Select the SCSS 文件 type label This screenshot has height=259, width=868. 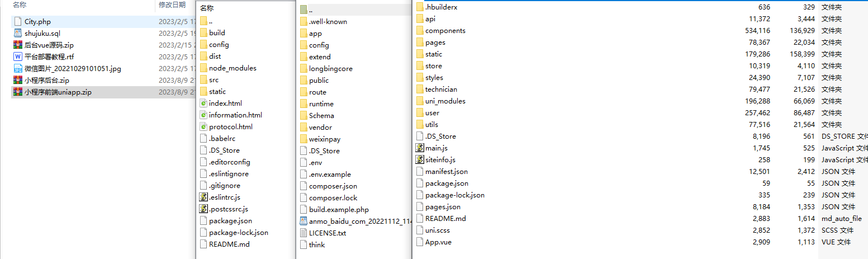(837, 230)
